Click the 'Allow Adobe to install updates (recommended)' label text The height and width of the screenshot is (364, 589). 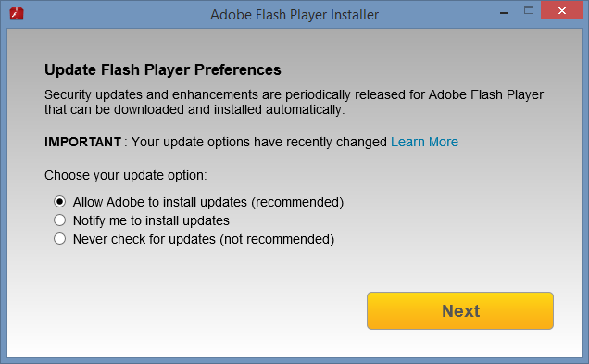[208, 202]
